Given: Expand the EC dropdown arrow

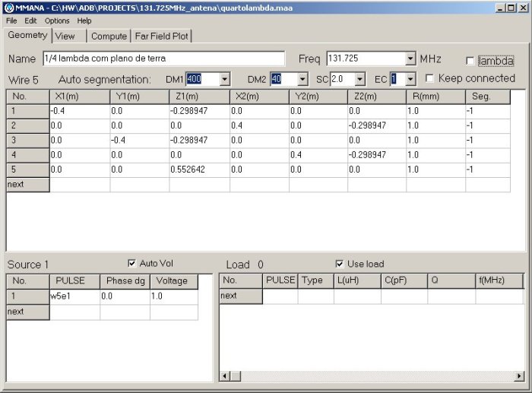Looking at the screenshot, I should pos(410,79).
